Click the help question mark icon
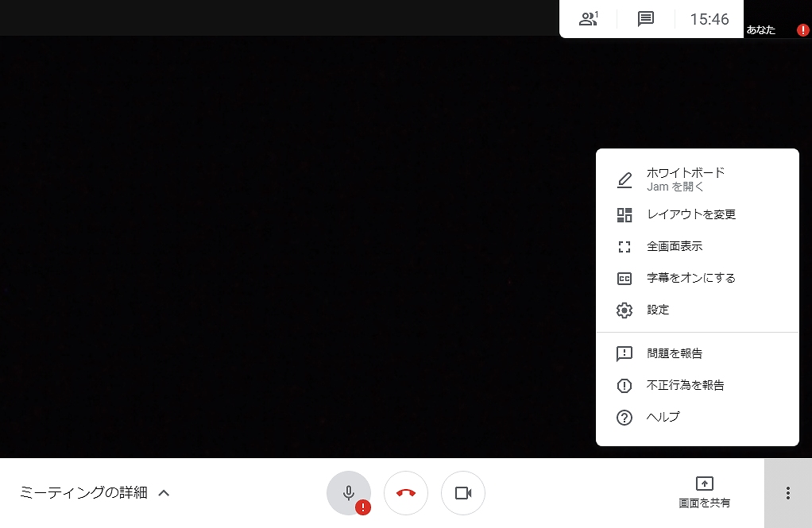This screenshot has height=528, width=812. click(x=624, y=418)
